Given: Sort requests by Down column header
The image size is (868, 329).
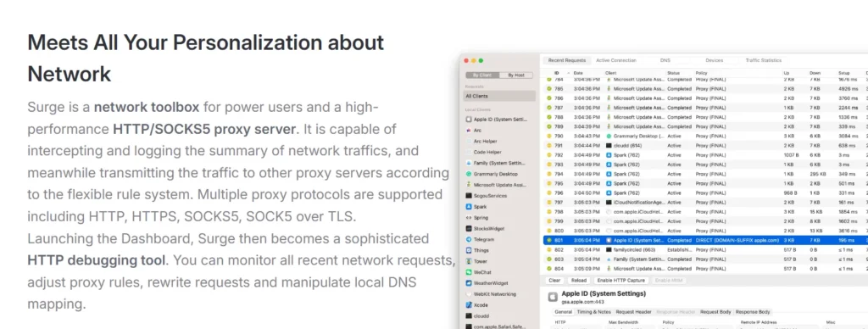Looking at the screenshot, I should pos(815,73).
